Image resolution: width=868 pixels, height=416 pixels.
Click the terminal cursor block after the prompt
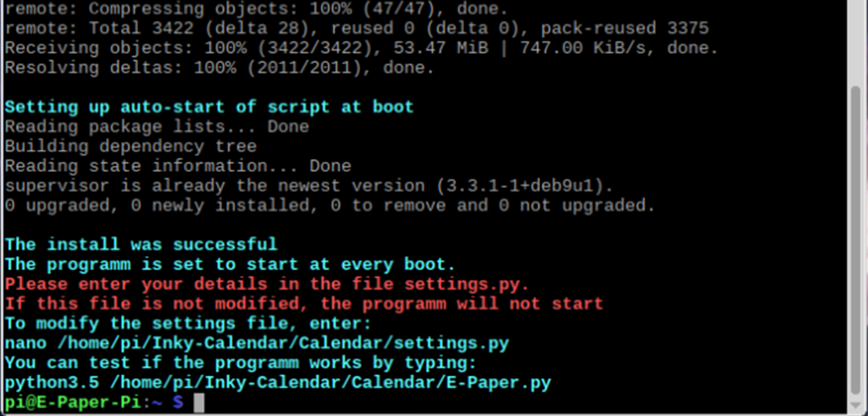point(199,402)
